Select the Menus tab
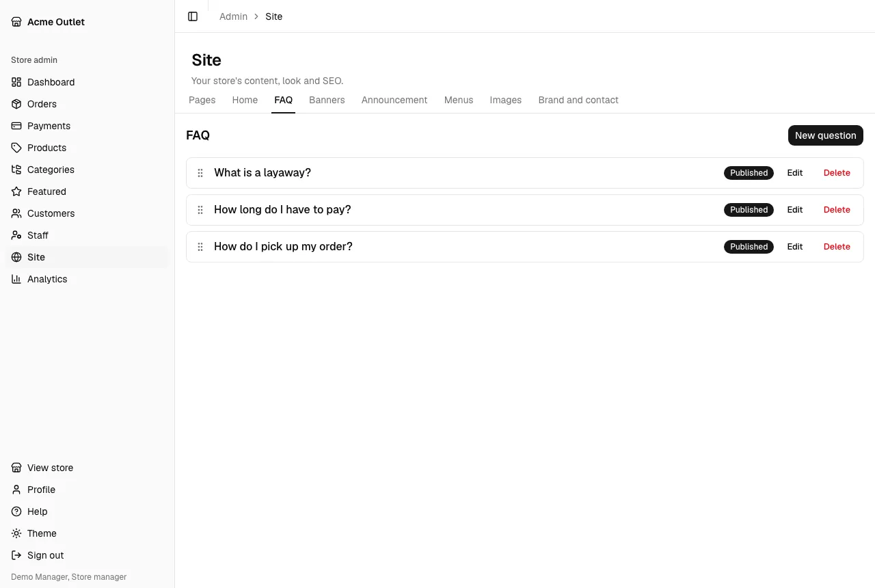 pos(459,100)
